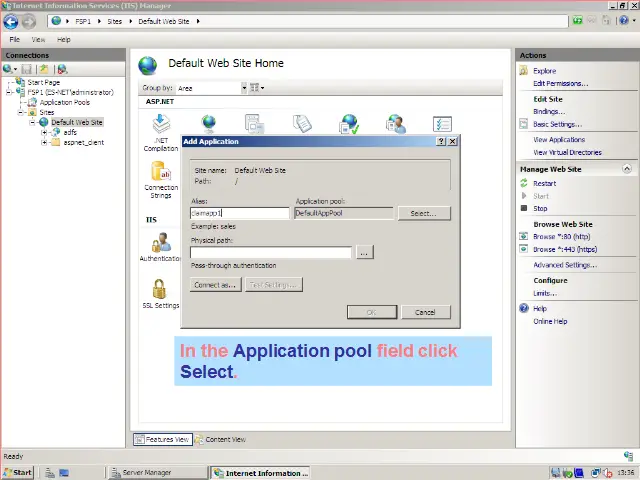
Task: Click Browse *:443 (https) link
Action: 565,249
